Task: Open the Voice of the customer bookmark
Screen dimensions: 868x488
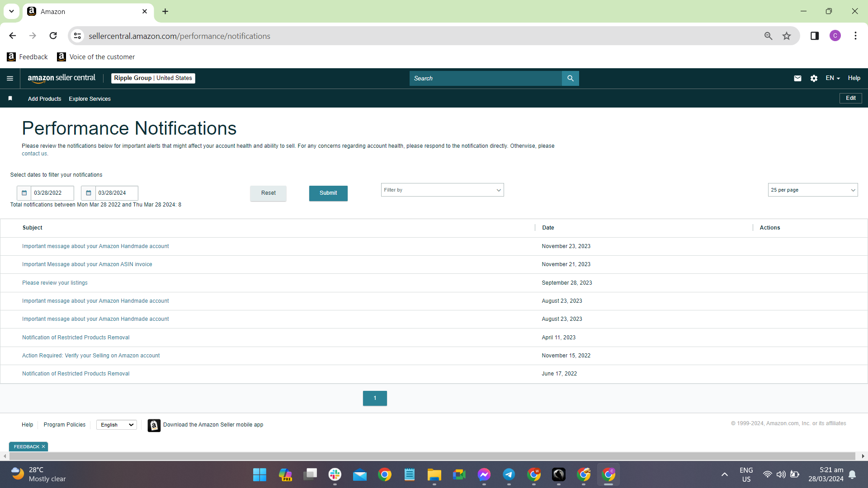Action: coord(96,57)
